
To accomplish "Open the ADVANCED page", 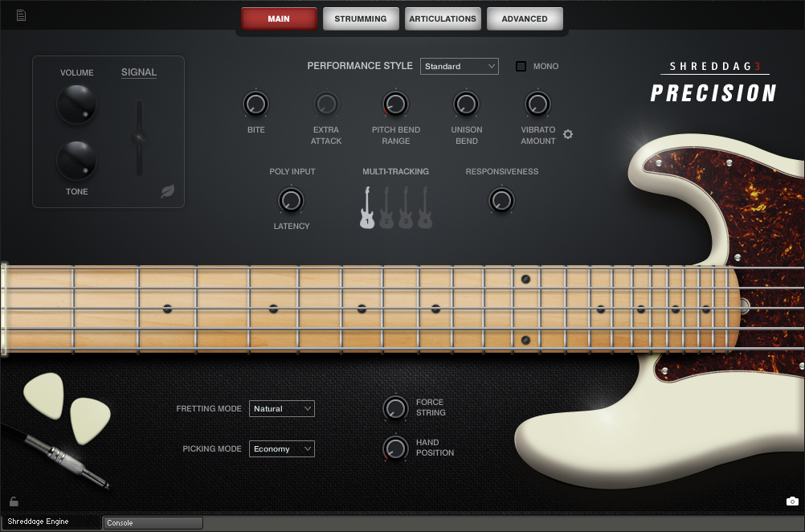I will 525,18.
